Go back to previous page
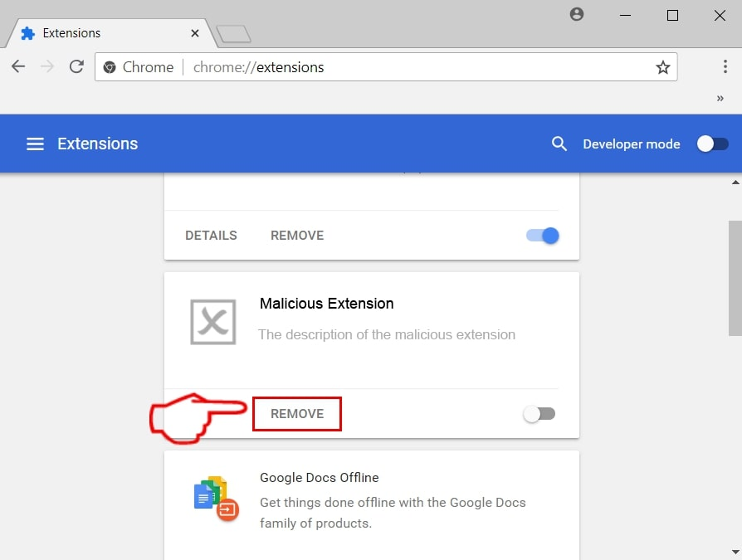 (x=18, y=66)
